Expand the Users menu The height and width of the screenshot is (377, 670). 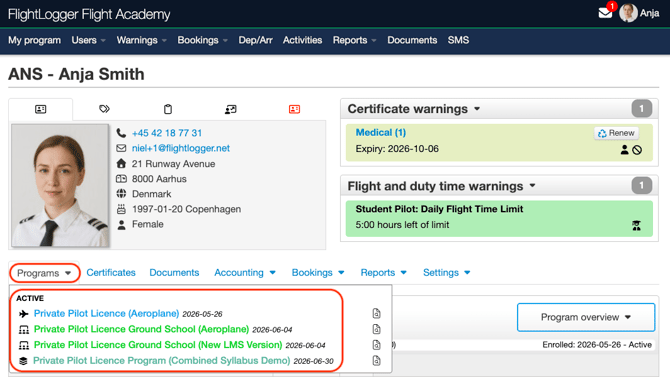tap(88, 40)
